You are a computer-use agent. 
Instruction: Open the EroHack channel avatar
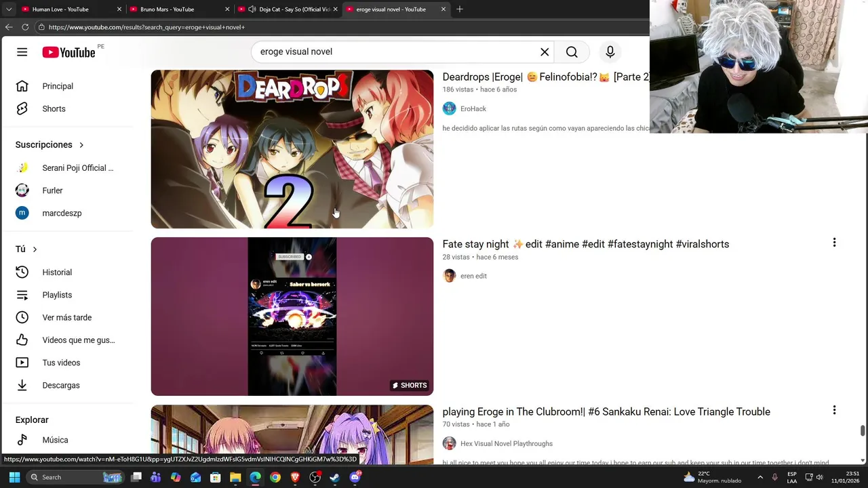click(449, 108)
